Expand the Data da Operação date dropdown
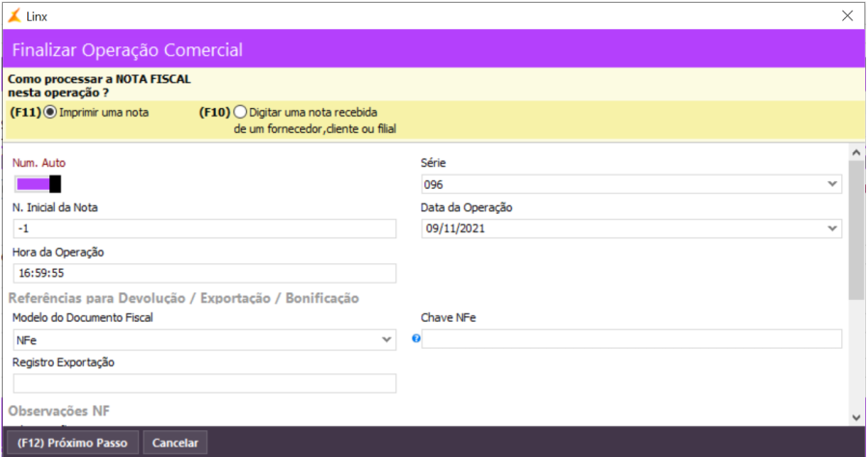868x457 pixels. 832,228
